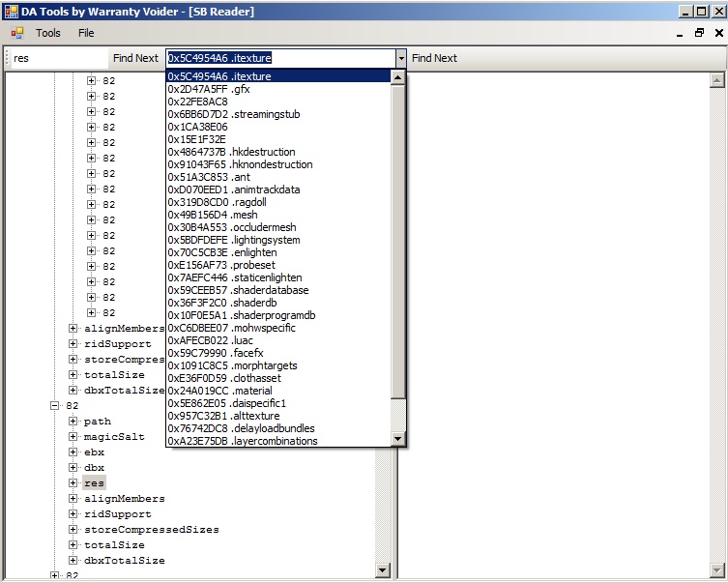
Task: Click the down arrow of right panel scrollbar
Action: click(x=717, y=568)
